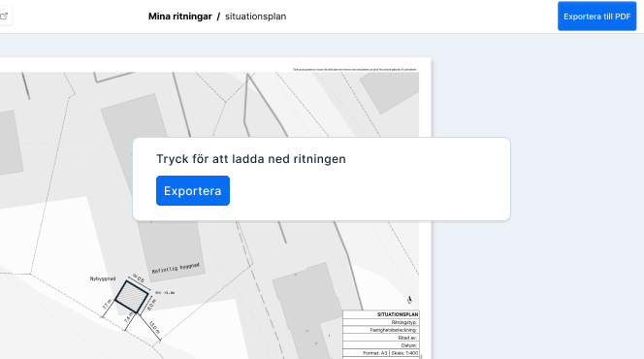Click the Tryck för att ladda ned heading
644x359 pixels.
251,159
